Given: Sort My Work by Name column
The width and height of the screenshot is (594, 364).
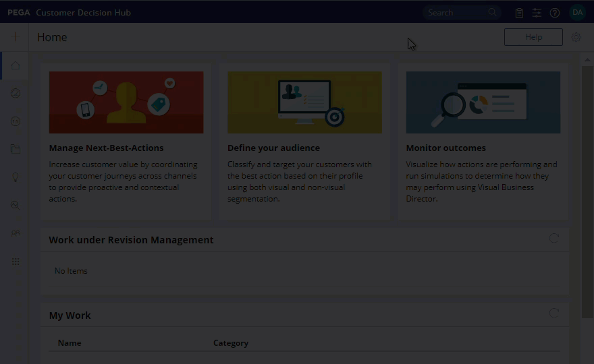Looking at the screenshot, I should (70, 343).
